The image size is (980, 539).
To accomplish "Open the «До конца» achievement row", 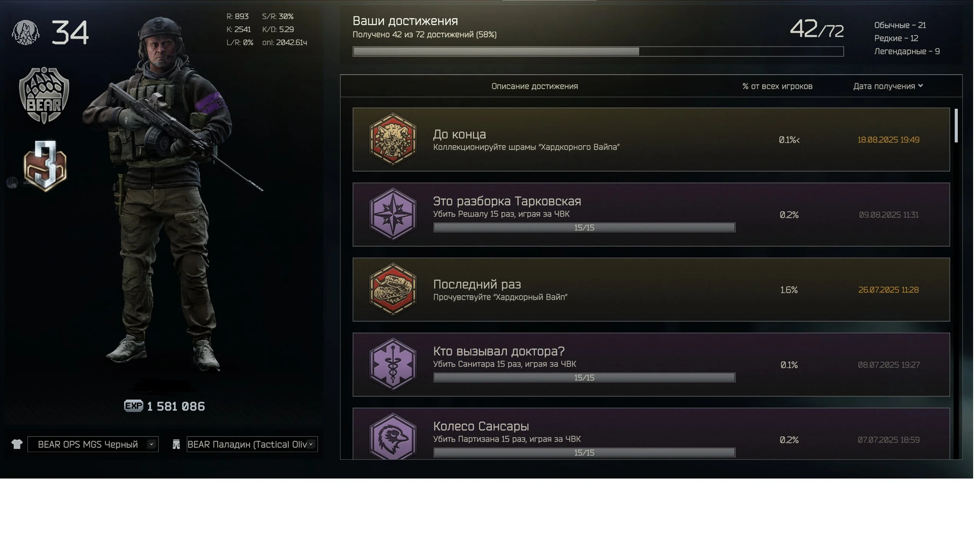I will pyautogui.click(x=651, y=139).
